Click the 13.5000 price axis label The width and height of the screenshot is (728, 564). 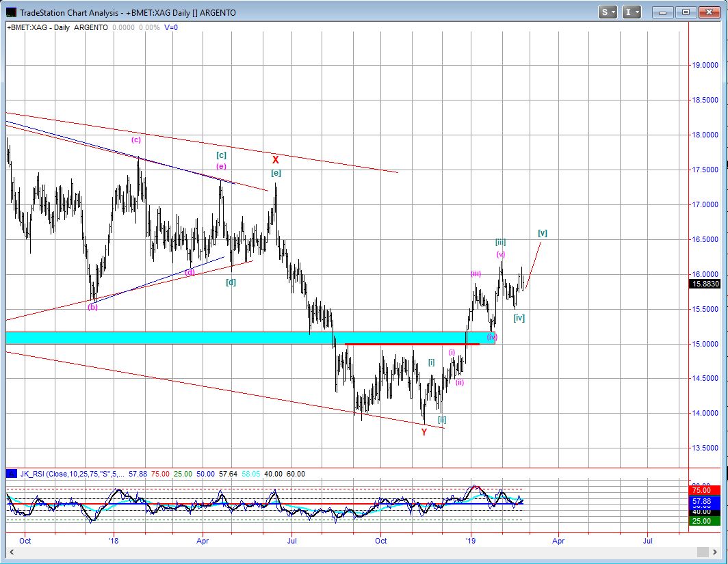pyautogui.click(x=705, y=448)
